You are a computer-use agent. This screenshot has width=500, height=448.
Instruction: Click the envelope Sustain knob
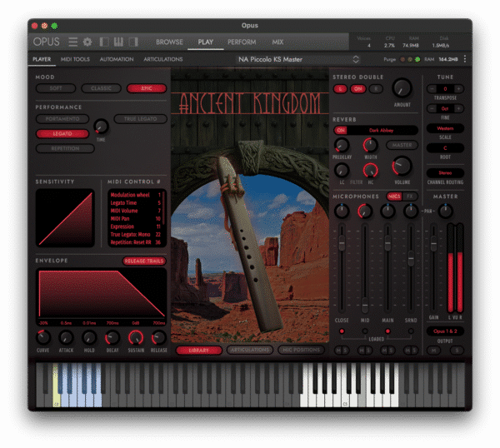136,338
